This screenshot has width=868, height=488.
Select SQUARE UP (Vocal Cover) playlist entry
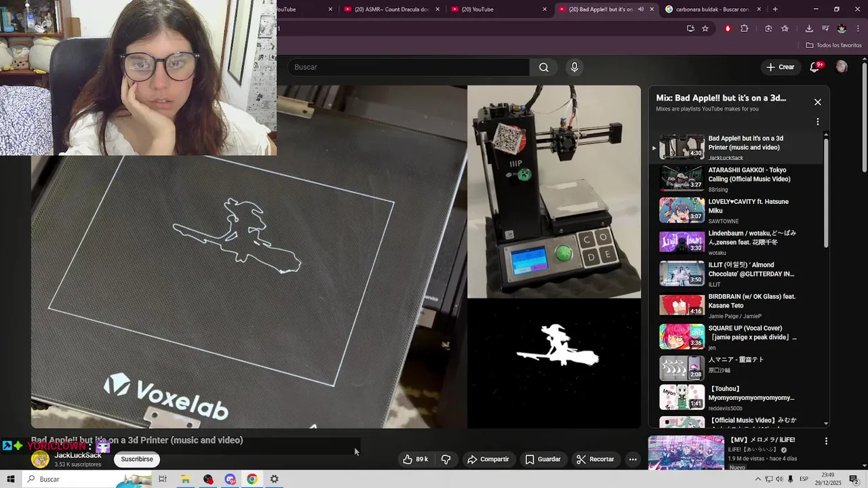coord(736,337)
